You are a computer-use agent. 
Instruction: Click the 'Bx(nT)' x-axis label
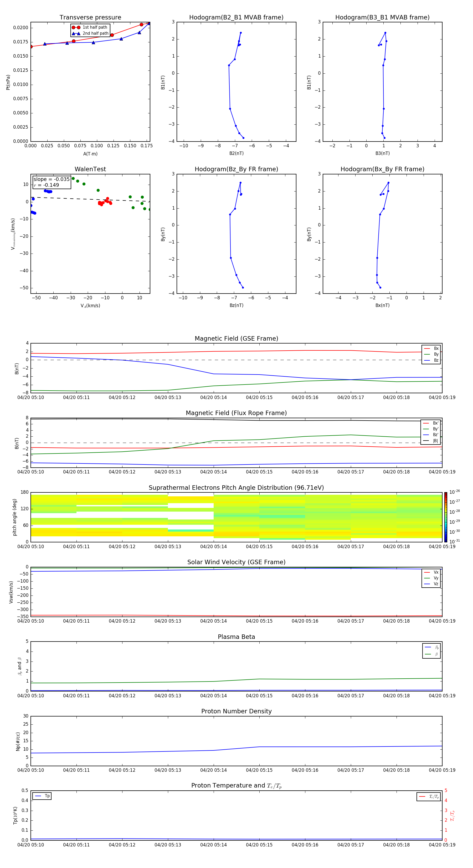coord(382,305)
